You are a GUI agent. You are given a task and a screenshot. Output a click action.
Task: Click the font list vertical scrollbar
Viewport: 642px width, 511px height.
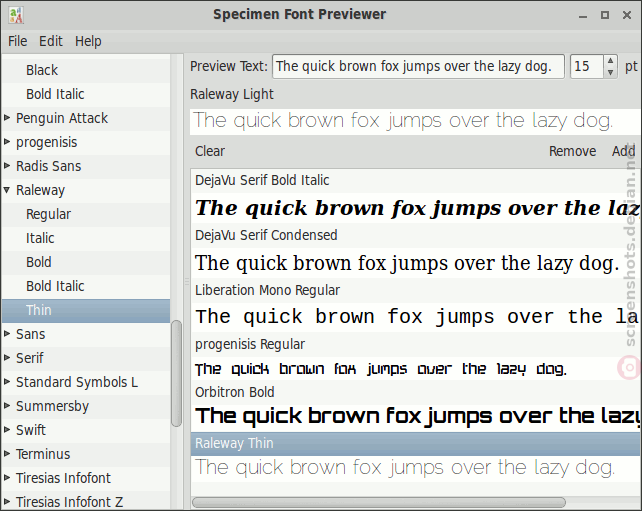click(x=176, y=373)
